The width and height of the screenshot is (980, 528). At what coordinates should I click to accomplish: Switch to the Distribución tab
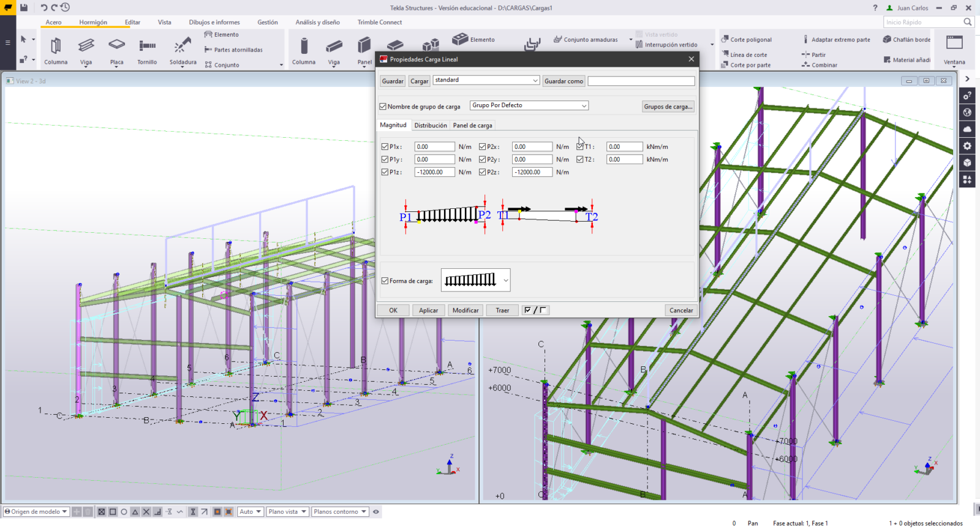coord(431,126)
